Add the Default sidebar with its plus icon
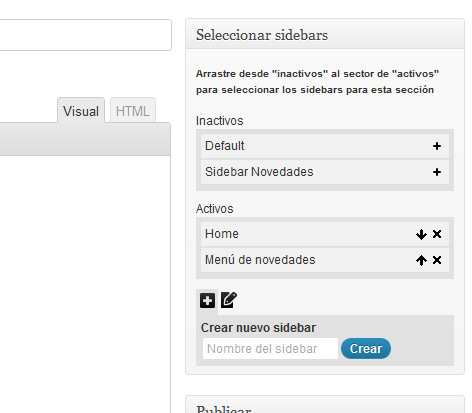 (437, 146)
